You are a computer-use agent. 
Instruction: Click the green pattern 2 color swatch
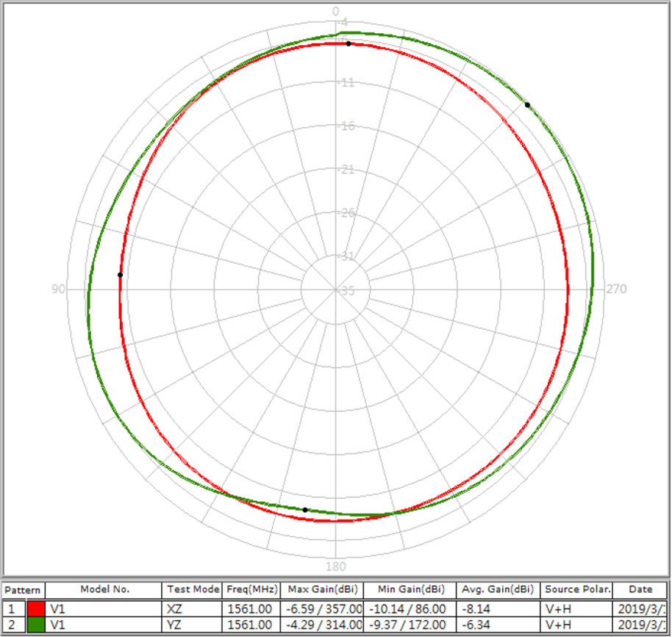pyautogui.click(x=36, y=625)
